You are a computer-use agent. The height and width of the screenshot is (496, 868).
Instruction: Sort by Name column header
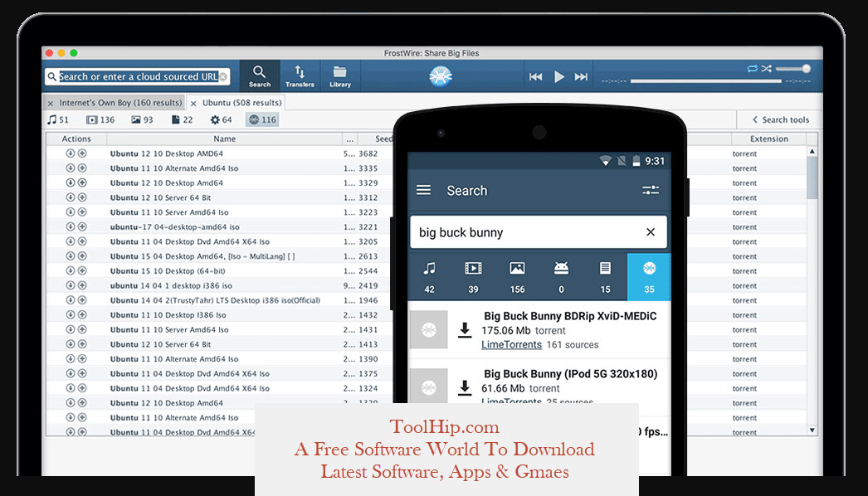[224, 139]
